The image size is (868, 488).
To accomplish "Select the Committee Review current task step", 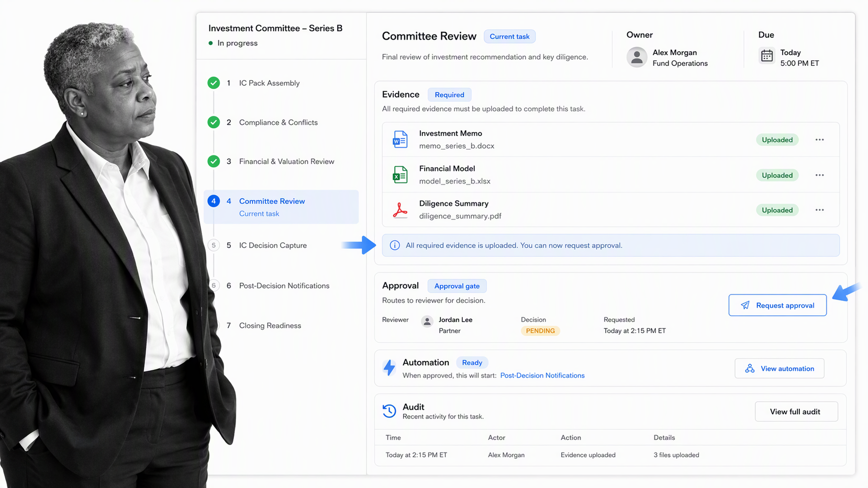I will pyautogui.click(x=281, y=207).
